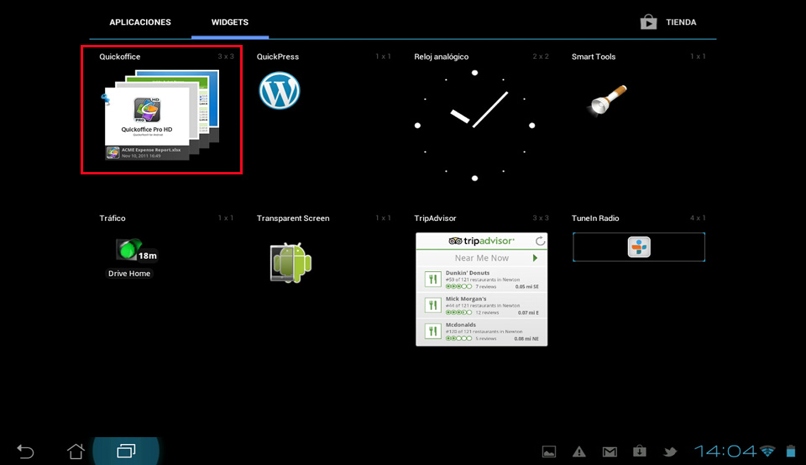Tap the tripadvisor logo header
Screen dimensions: 806x465
481,240
